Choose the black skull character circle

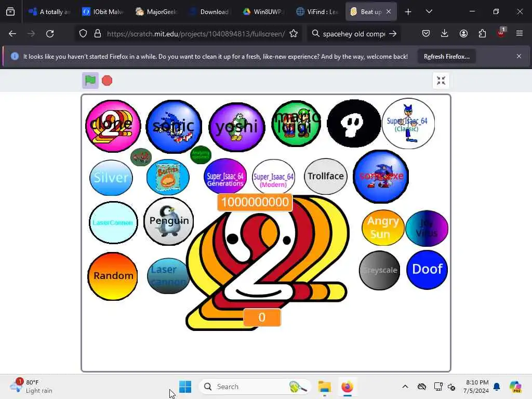click(353, 124)
